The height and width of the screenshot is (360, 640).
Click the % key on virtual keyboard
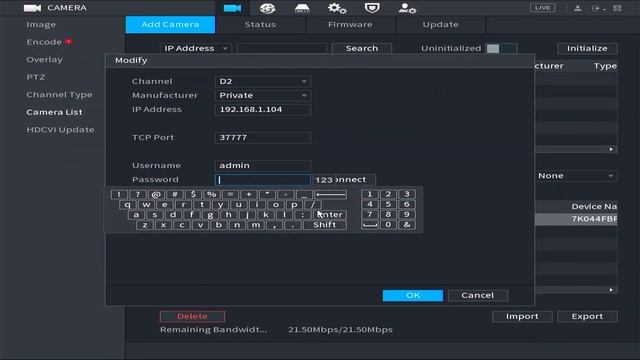click(x=211, y=194)
